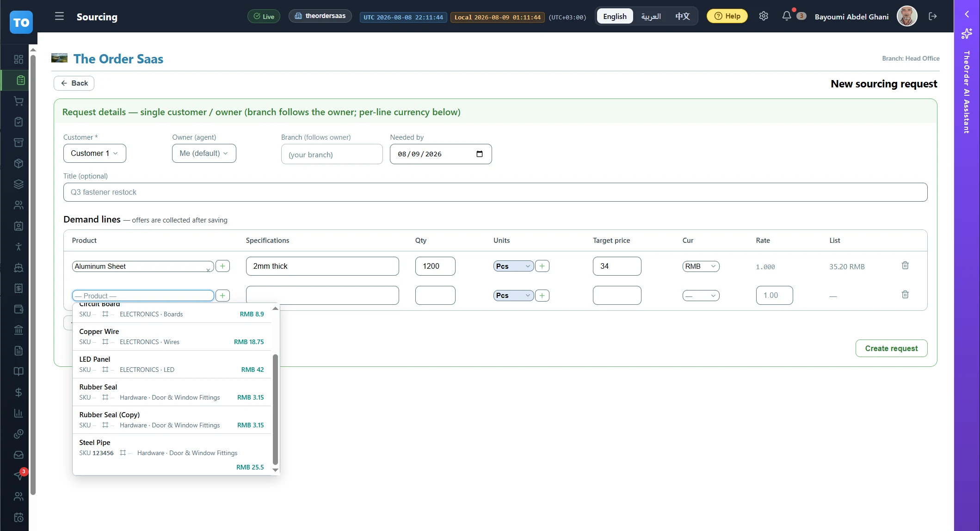This screenshot has width=980, height=531.
Task: Open the megaphone icon with red badge
Action: pyautogui.click(x=18, y=475)
